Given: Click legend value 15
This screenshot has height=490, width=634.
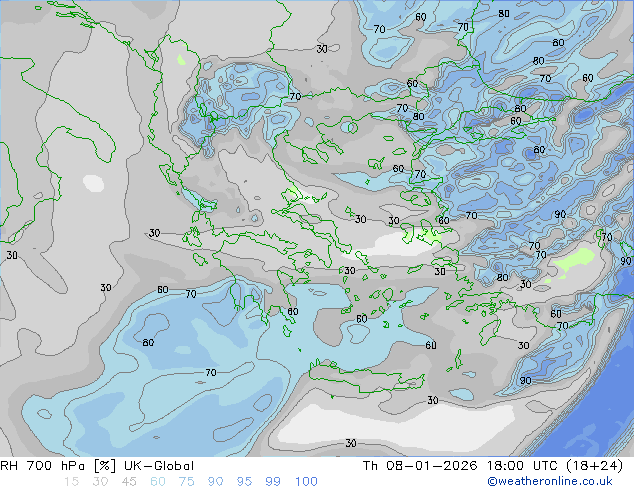Looking at the screenshot, I should 71,482.
